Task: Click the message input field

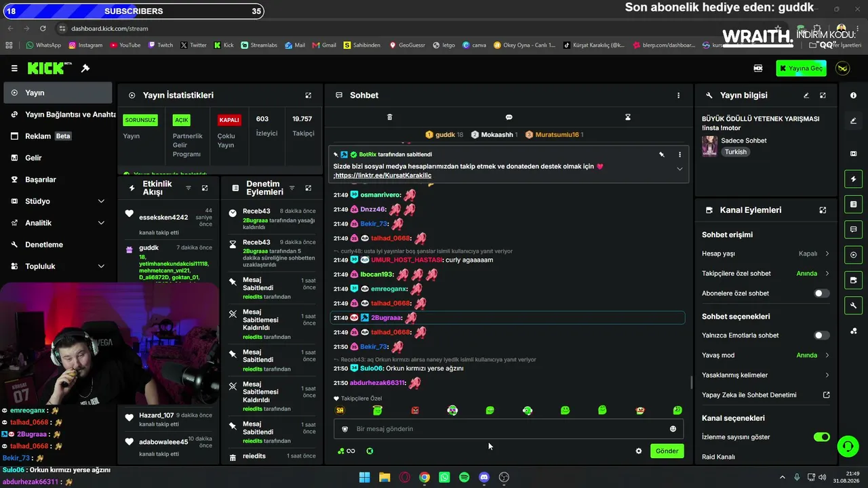Action: point(509,429)
